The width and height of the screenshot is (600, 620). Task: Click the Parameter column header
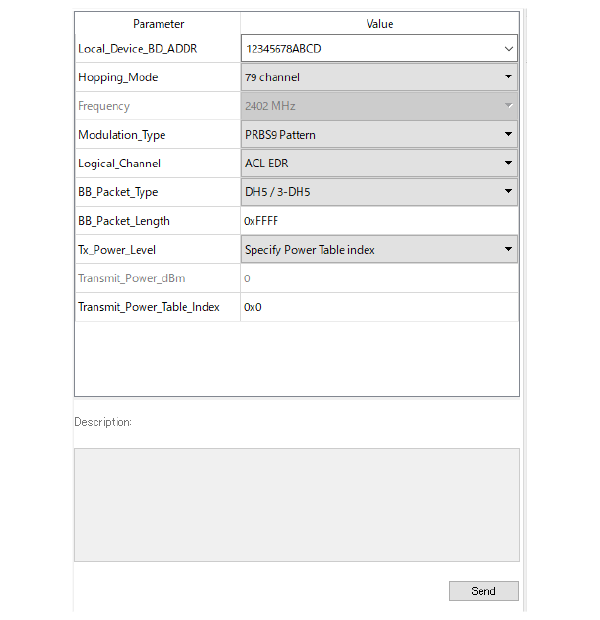158,24
